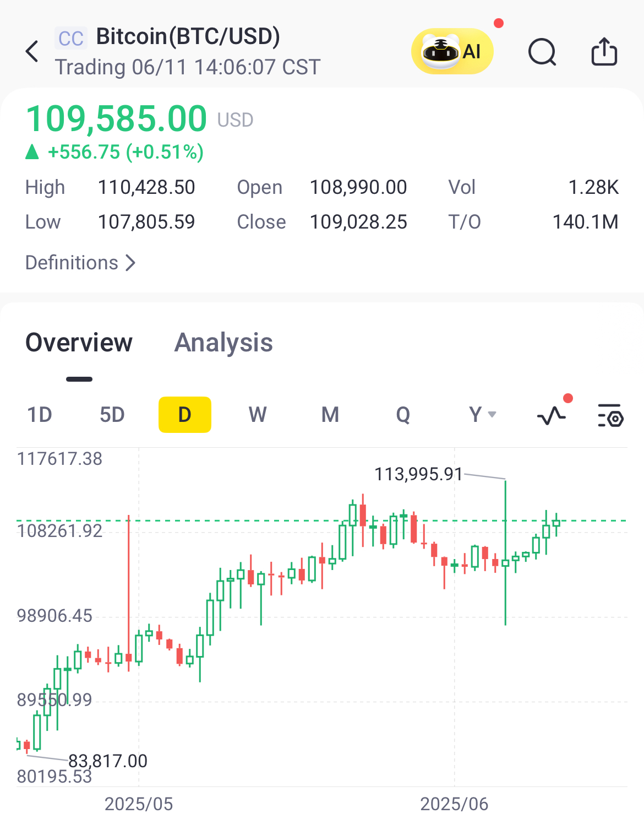Select the highlighted D daily button
This screenshot has width=644, height=819.
click(185, 414)
